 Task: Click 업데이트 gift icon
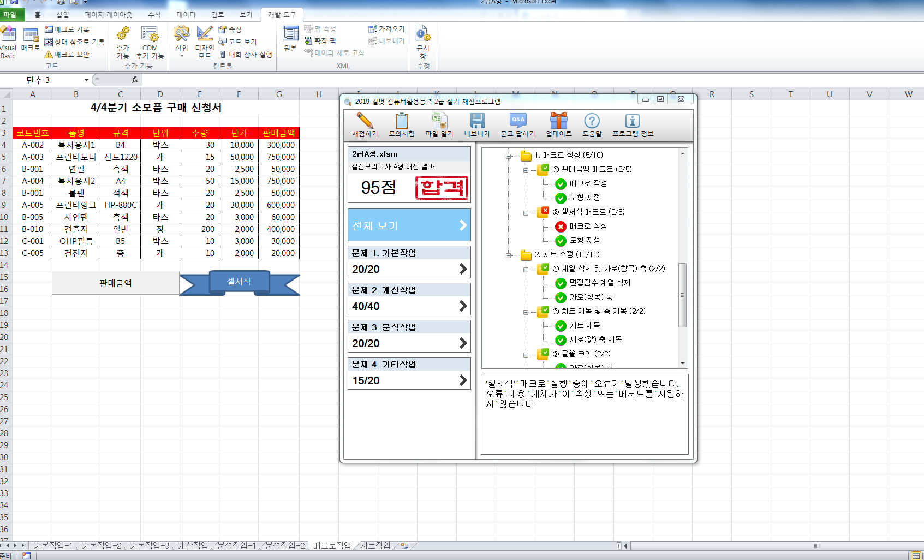click(x=559, y=125)
